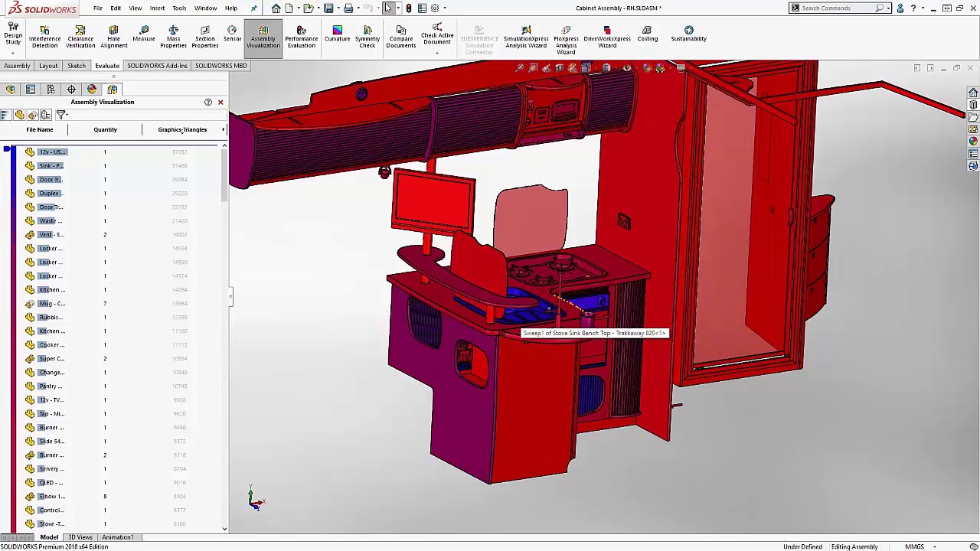Screen dimensions: 980x551
Task: Open the Costing tool
Action: point(648,34)
